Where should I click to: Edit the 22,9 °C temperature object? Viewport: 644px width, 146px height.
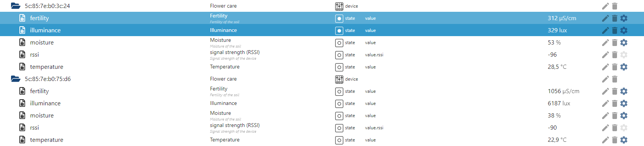(x=605, y=140)
